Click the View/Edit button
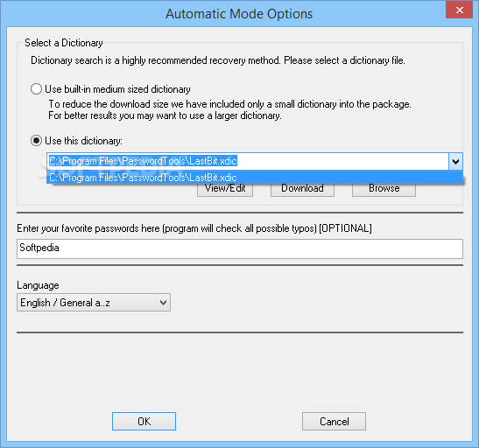 point(225,190)
